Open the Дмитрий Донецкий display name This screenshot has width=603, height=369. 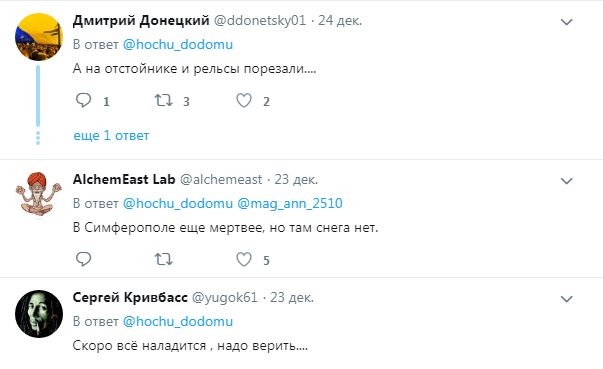[x=141, y=20]
